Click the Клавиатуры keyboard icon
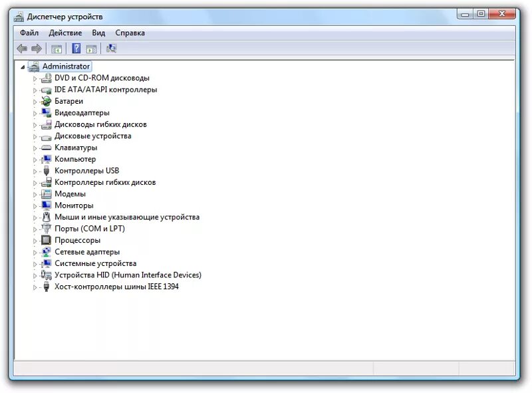The width and height of the screenshot is (532, 393). click(x=46, y=148)
